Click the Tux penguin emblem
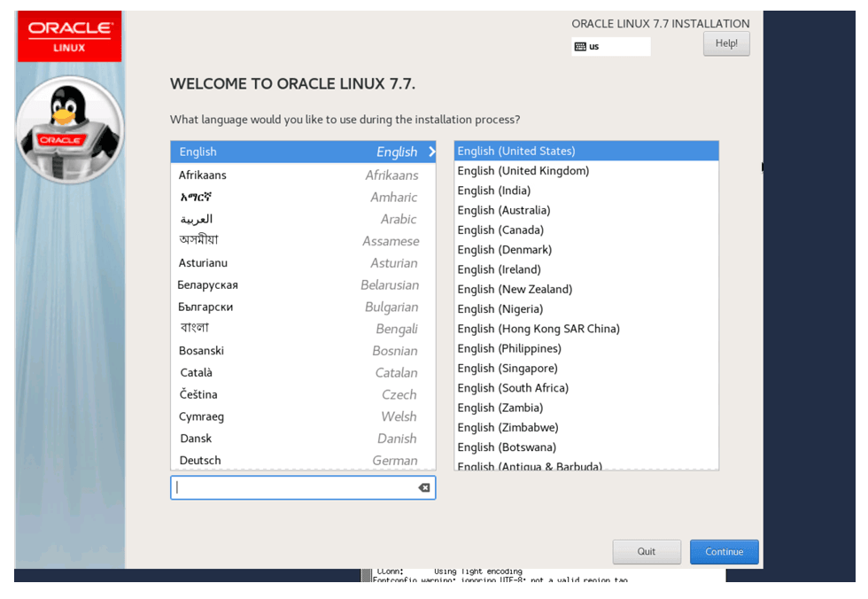 coord(69,128)
